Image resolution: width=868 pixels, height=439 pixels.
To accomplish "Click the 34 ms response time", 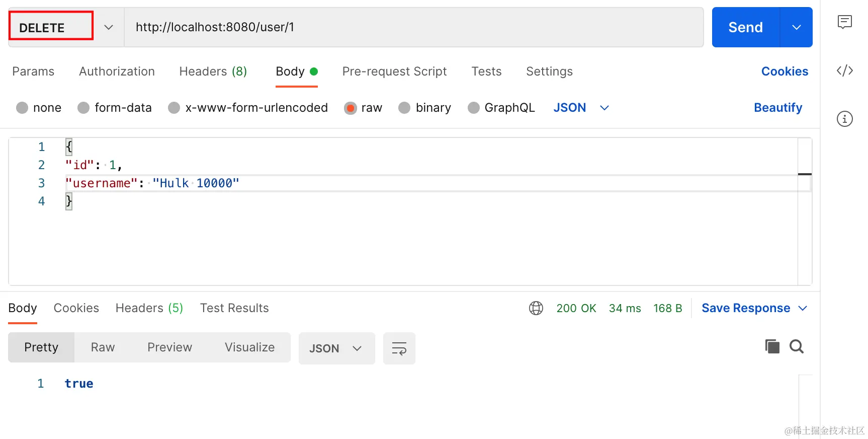I will tap(625, 308).
